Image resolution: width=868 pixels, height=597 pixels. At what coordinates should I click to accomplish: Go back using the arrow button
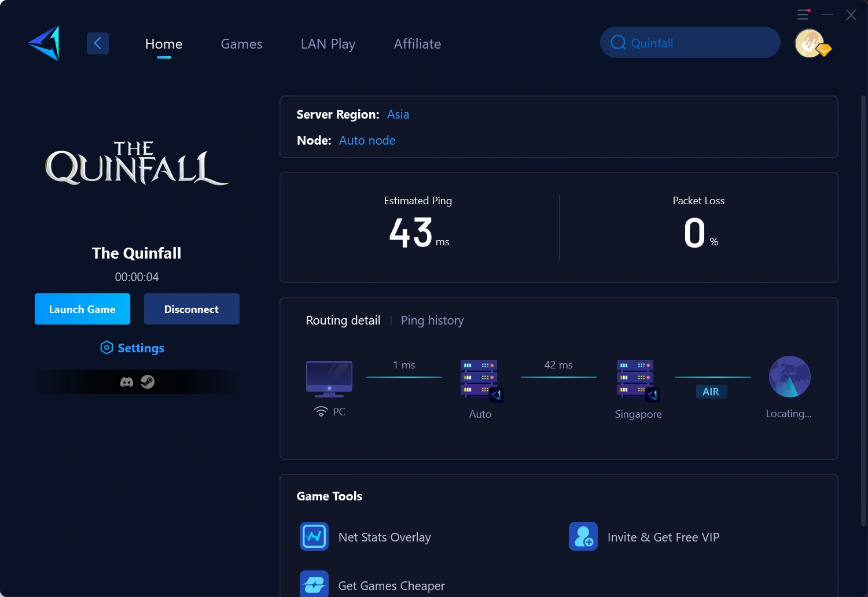click(x=98, y=43)
